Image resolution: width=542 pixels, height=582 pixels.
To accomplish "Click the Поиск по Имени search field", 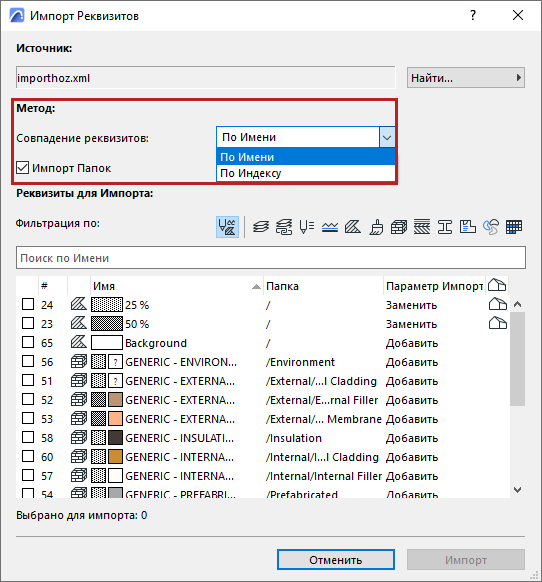I will 271,258.
